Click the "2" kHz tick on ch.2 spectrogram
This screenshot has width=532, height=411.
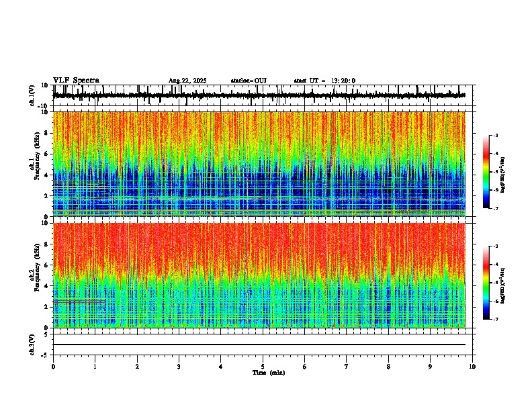coord(47,307)
